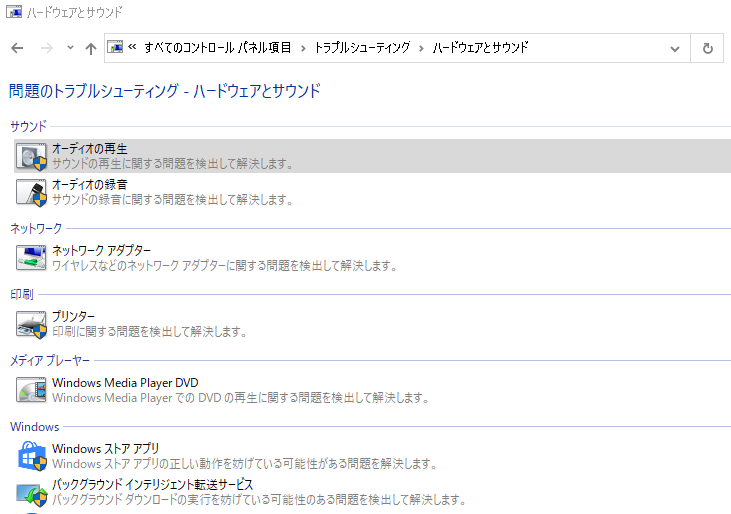Click the プリンター troubleshooter icon
This screenshot has height=514, width=731.
click(x=32, y=323)
